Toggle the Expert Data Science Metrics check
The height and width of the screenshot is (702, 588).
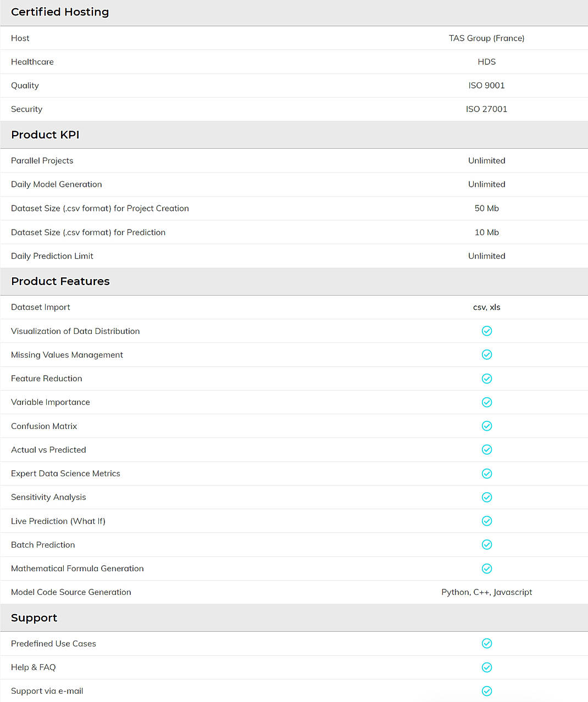(487, 473)
